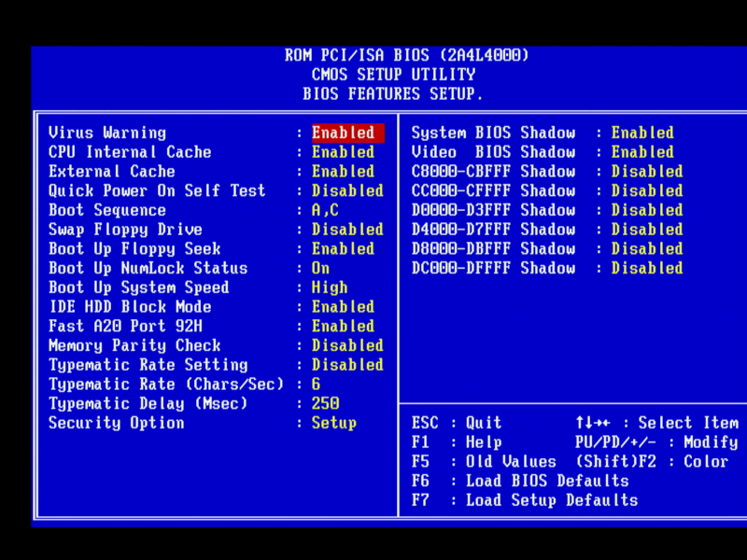747x560 pixels.
Task: Select the IDE HDD Block Mode item
Action: (x=130, y=307)
